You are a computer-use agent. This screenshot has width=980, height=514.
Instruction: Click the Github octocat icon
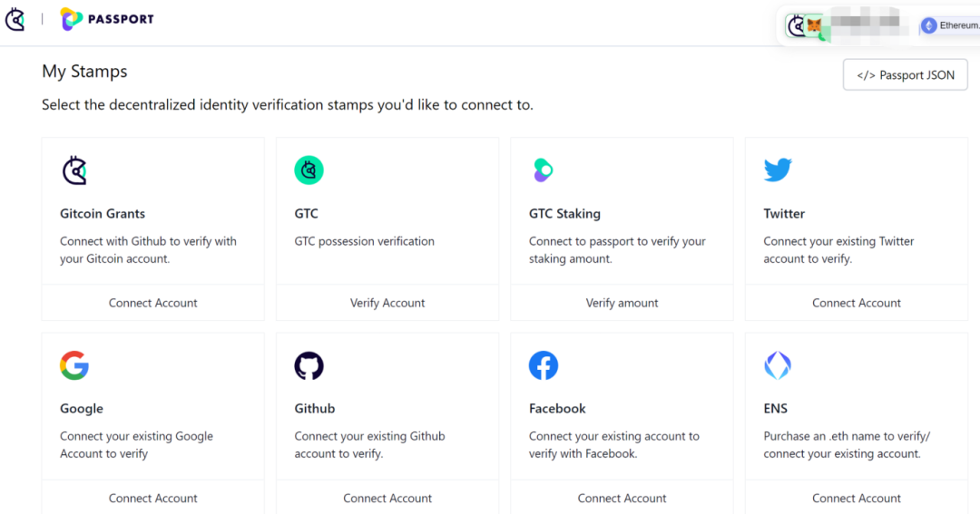(309, 365)
